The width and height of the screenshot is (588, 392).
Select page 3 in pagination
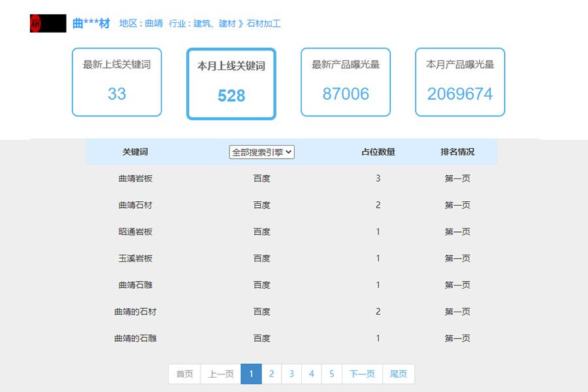click(x=291, y=374)
